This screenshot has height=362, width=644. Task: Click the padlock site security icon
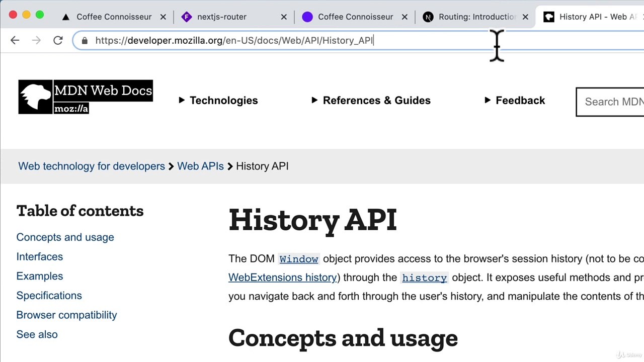point(85,40)
